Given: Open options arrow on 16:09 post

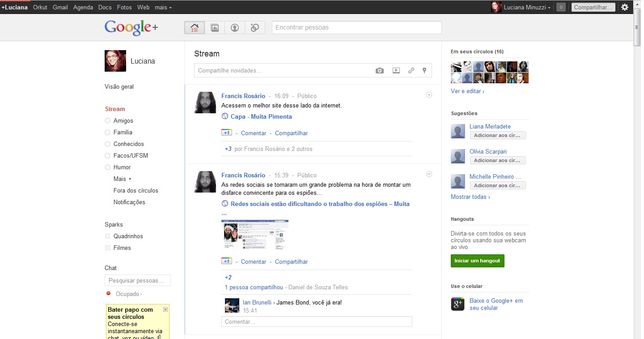Looking at the screenshot, I should [429, 95].
